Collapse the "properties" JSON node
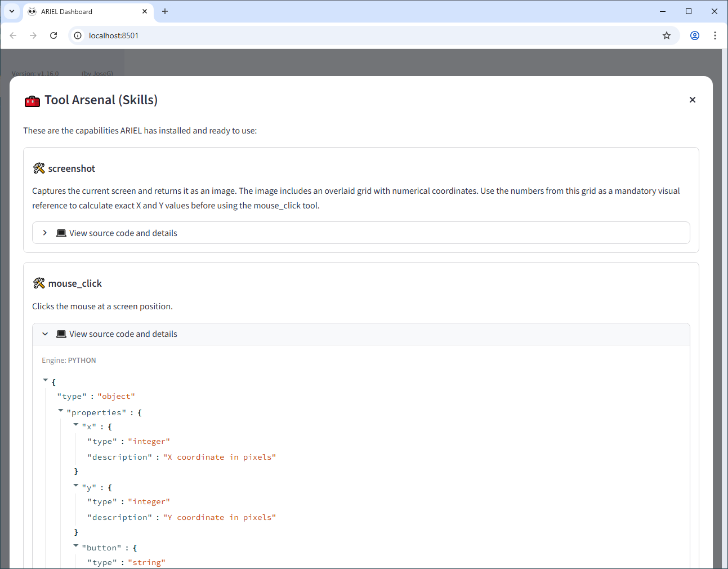Screen dimensions: 728x569 pos(61,411)
